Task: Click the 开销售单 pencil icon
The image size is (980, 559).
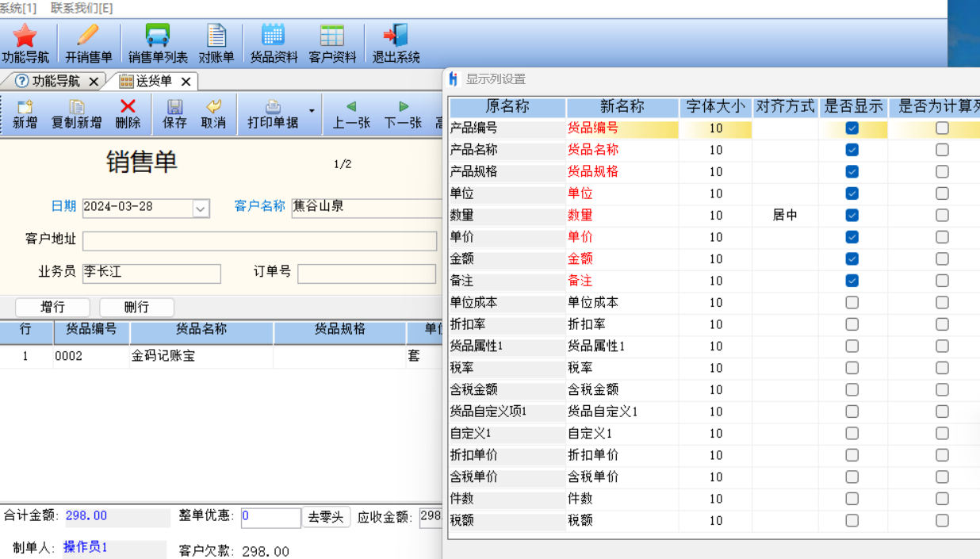Action: pyautogui.click(x=88, y=36)
